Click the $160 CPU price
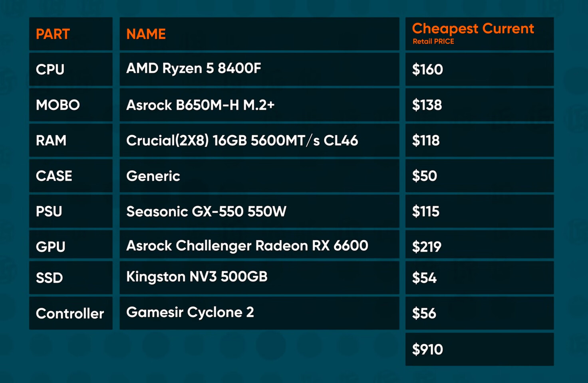Viewport: 588px width, 383px height. click(427, 70)
